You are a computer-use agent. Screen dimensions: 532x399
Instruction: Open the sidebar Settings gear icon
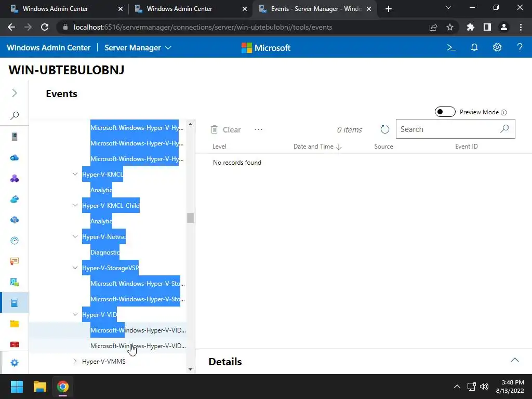14,363
